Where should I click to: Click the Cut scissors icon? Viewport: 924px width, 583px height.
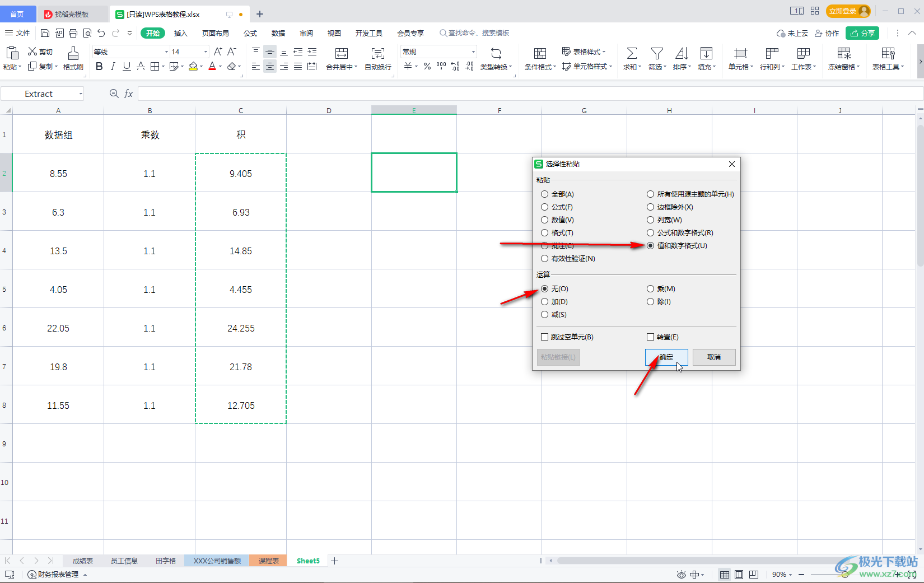pos(32,52)
